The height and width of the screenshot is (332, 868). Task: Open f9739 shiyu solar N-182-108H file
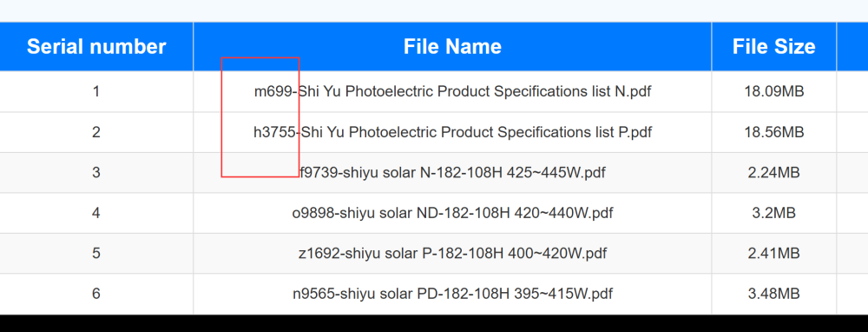point(452,173)
